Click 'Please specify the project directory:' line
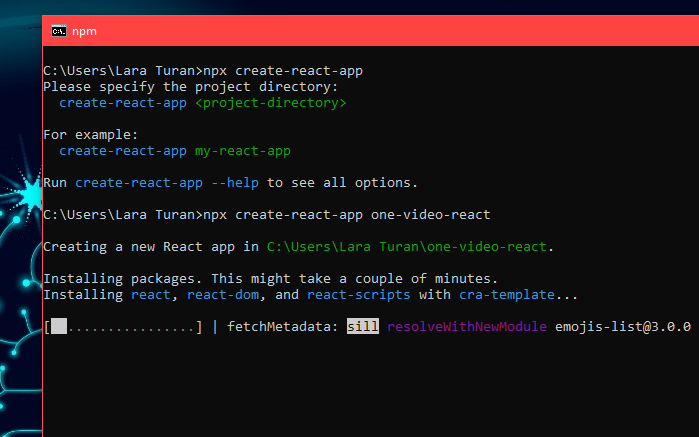699x437 pixels. pyautogui.click(x=191, y=87)
